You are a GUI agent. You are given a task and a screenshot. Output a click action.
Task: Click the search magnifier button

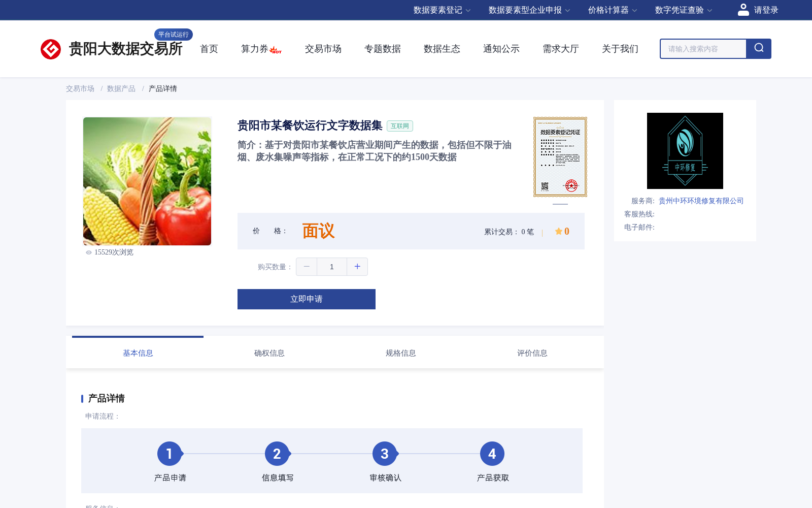[x=759, y=49]
